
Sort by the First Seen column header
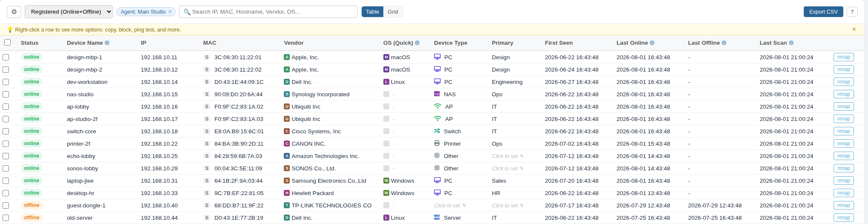pos(559,43)
